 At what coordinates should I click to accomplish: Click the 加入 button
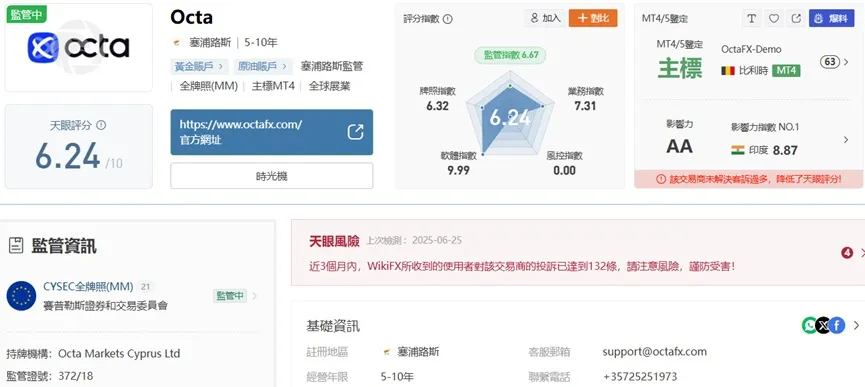(544, 18)
